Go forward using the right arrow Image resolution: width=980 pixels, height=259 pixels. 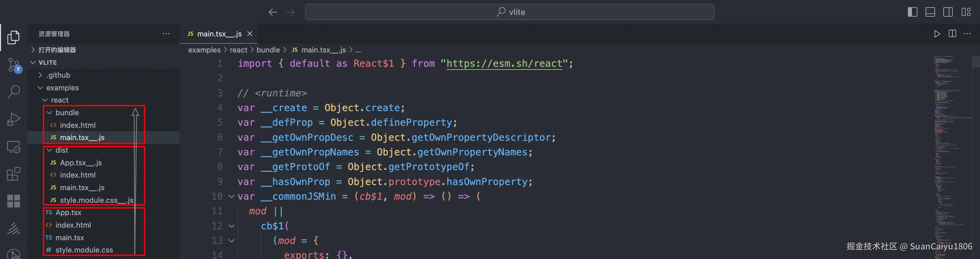(291, 12)
